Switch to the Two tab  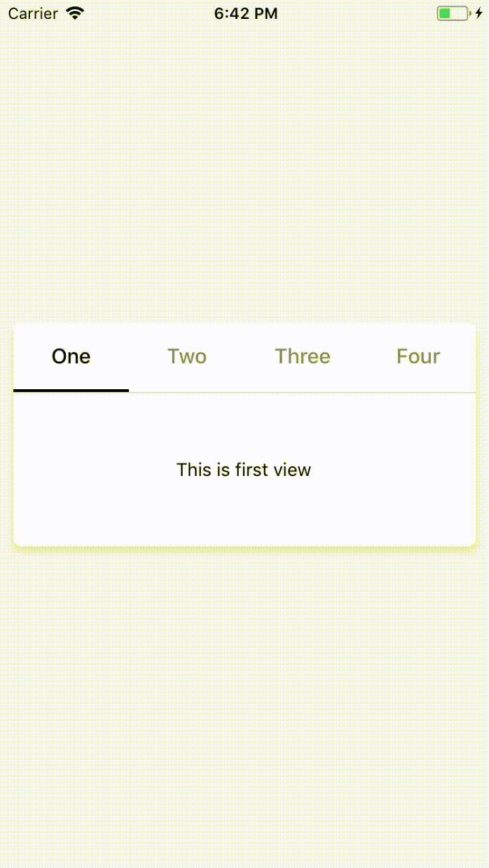[187, 356]
